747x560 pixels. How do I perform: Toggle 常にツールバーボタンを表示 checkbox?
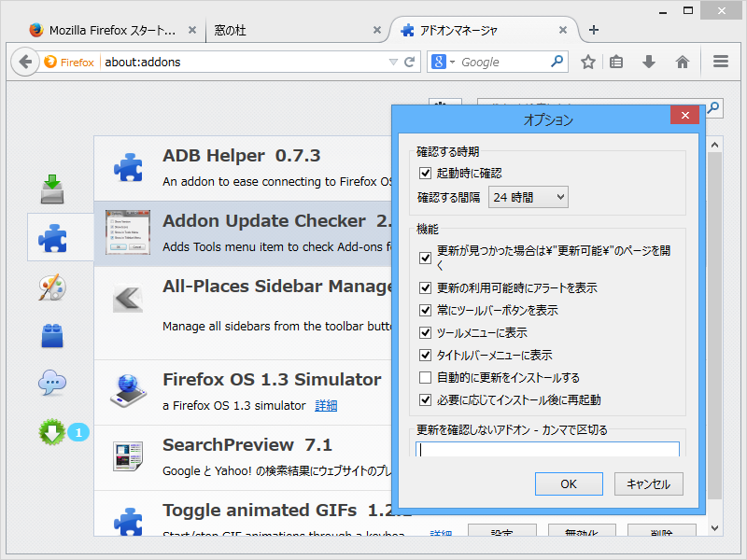[x=425, y=311]
